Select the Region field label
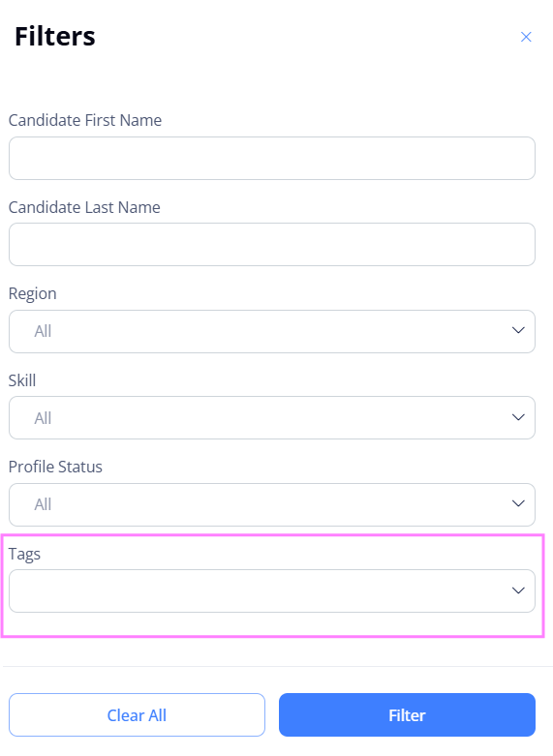Image resolution: width=553 pixels, height=756 pixels. click(32, 293)
